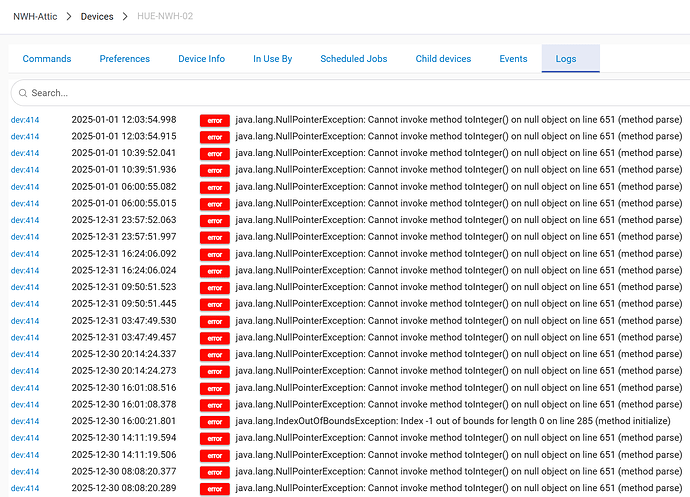Click error badge at 08:08:20.377
This screenshot has height=497, width=690.
pyautogui.click(x=215, y=472)
